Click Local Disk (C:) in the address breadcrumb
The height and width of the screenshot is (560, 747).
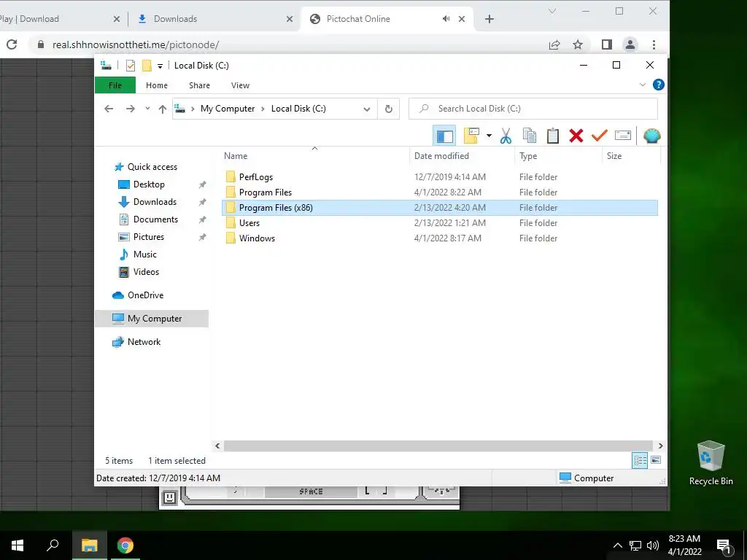[298, 109]
